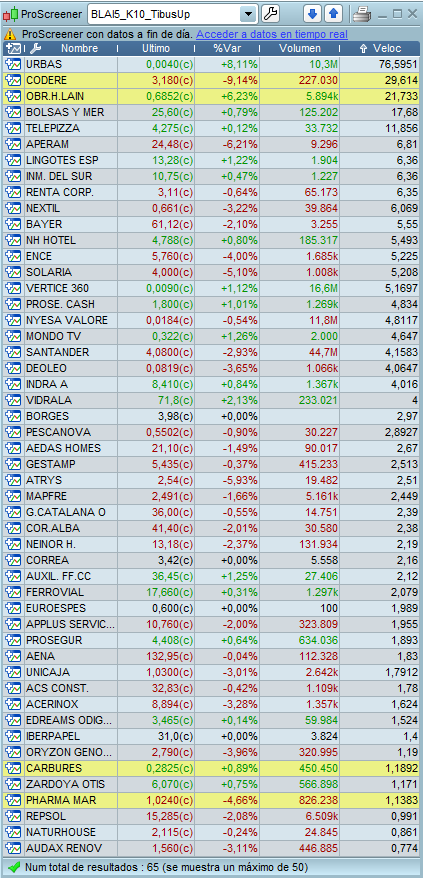Open the chart icon for SANTANDER row
The width and height of the screenshot is (423, 878).
click(13, 353)
